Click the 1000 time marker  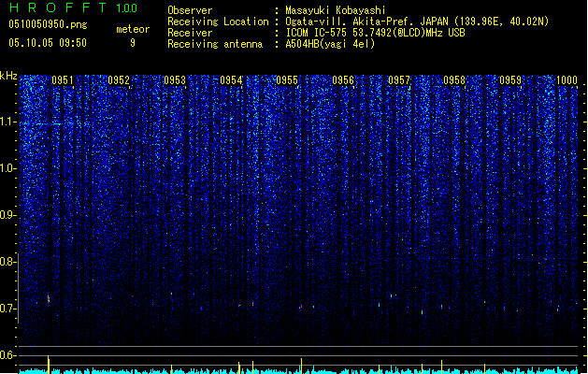point(566,80)
